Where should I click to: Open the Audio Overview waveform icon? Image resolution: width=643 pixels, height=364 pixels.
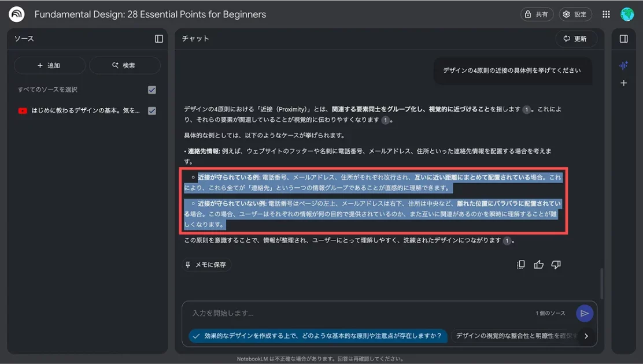click(623, 65)
